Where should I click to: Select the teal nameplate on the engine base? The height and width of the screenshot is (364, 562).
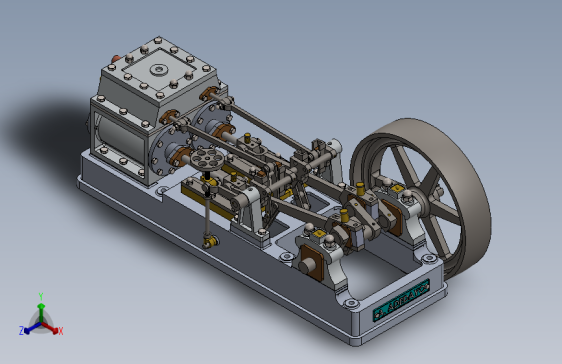pos(401,300)
